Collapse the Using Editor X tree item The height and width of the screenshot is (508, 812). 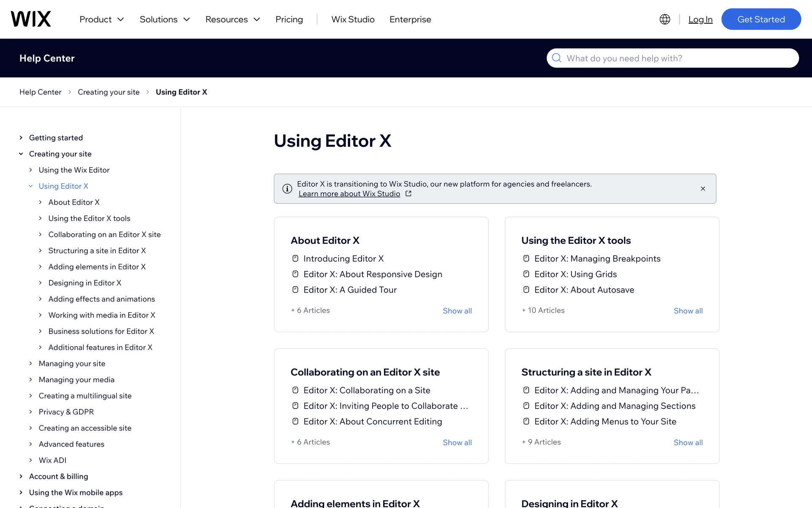pyautogui.click(x=30, y=186)
